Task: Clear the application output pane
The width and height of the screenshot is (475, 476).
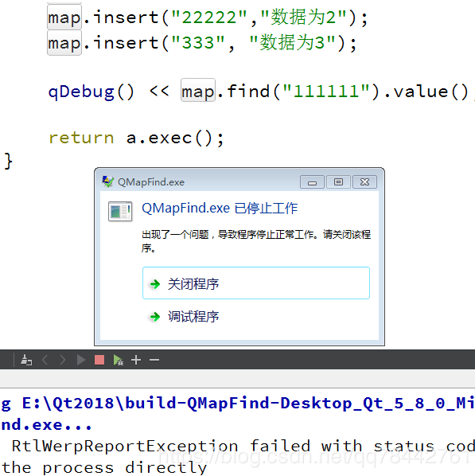Action: [26, 360]
